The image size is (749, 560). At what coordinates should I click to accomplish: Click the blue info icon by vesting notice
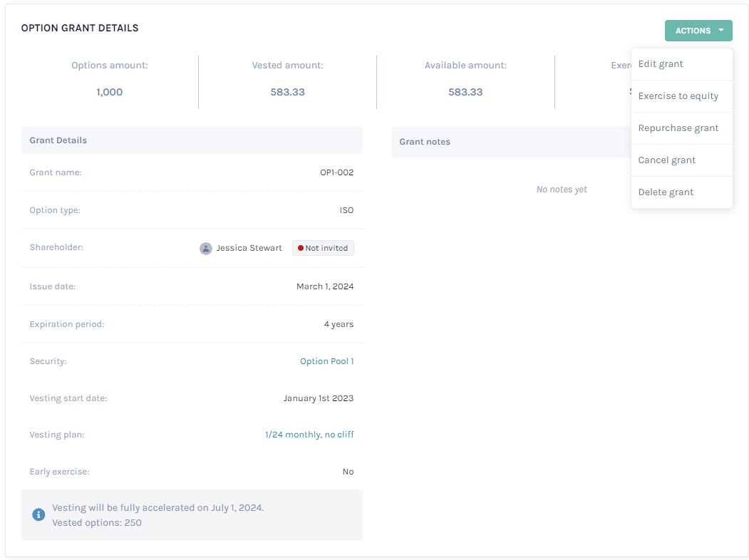click(x=38, y=514)
